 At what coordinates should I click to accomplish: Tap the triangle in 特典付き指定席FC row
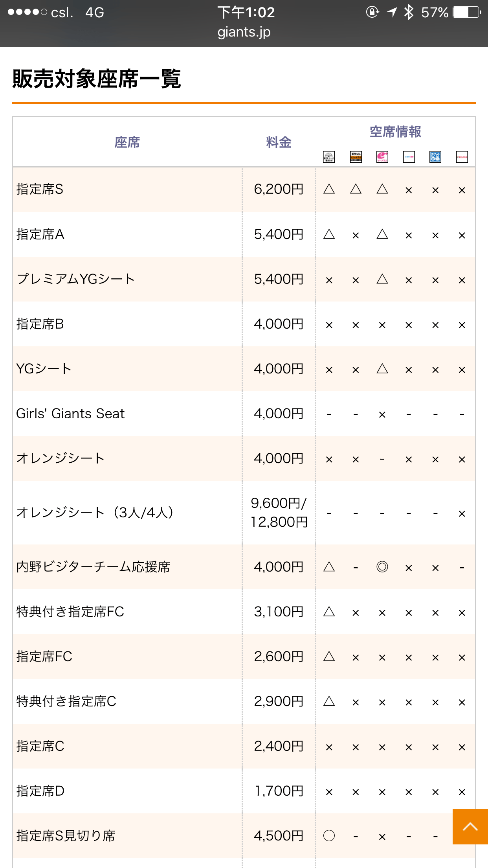pyautogui.click(x=329, y=612)
